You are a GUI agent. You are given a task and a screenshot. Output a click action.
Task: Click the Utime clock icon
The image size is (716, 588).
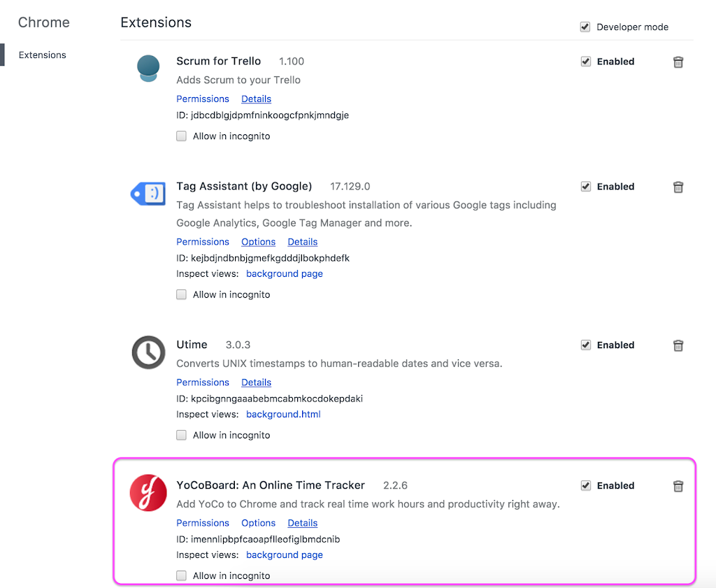coord(148,352)
